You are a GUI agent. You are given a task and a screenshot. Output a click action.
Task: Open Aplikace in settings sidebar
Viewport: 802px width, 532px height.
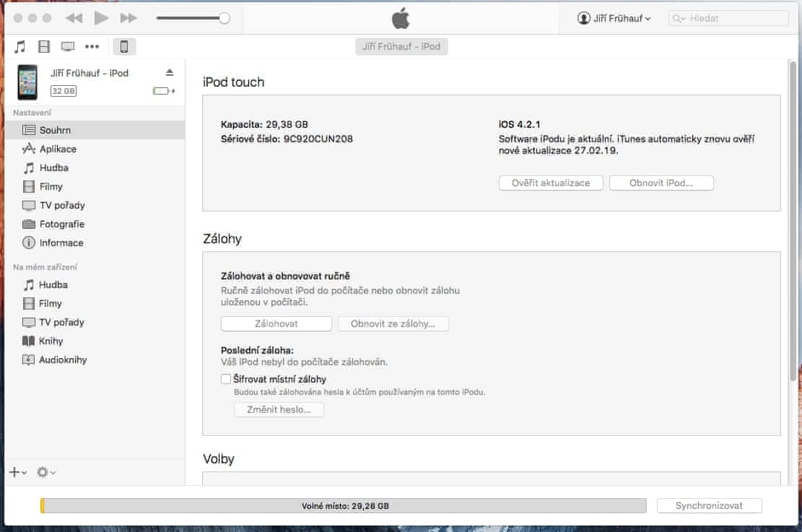tap(95, 149)
